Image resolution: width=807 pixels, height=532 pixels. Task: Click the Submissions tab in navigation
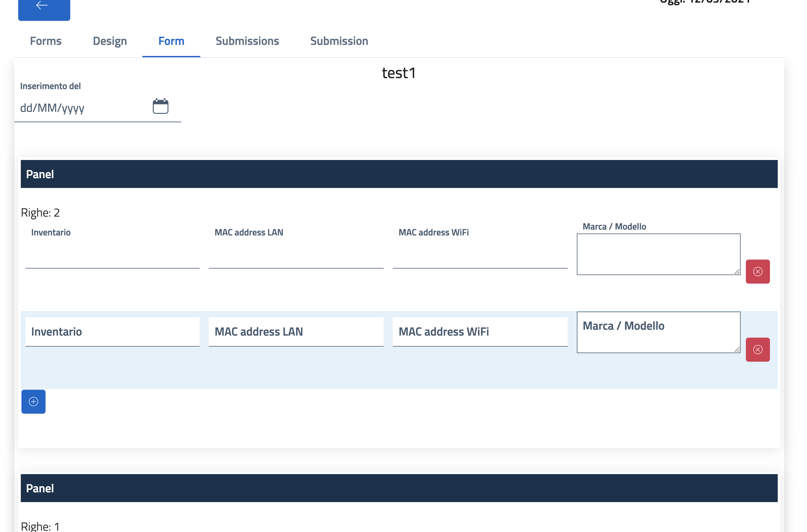tap(247, 41)
